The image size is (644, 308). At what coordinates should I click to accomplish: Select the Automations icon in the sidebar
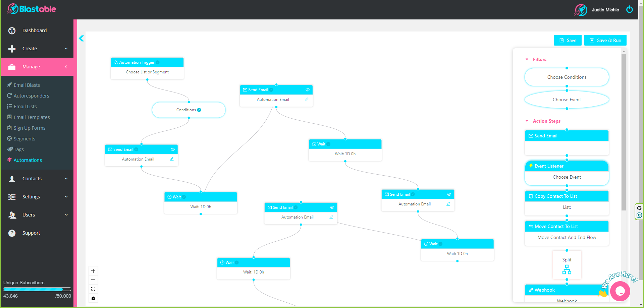9,160
